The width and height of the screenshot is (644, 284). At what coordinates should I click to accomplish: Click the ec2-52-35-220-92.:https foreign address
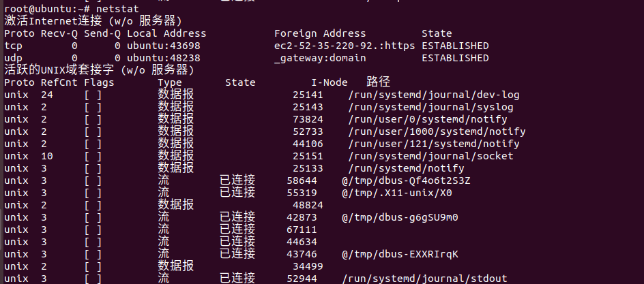(x=345, y=46)
